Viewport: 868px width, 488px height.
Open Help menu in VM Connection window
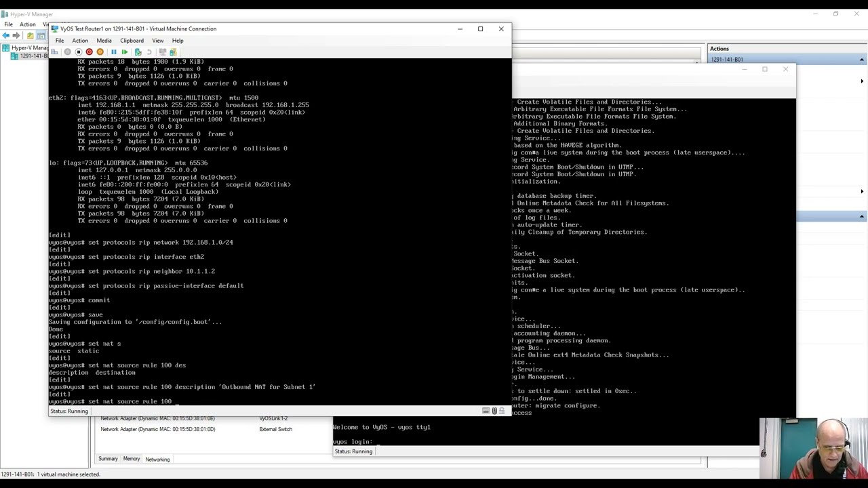tap(178, 41)
